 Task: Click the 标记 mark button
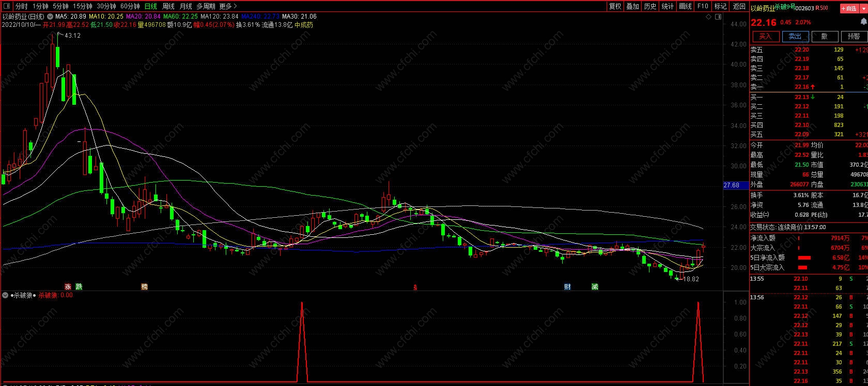click(720, 6)
